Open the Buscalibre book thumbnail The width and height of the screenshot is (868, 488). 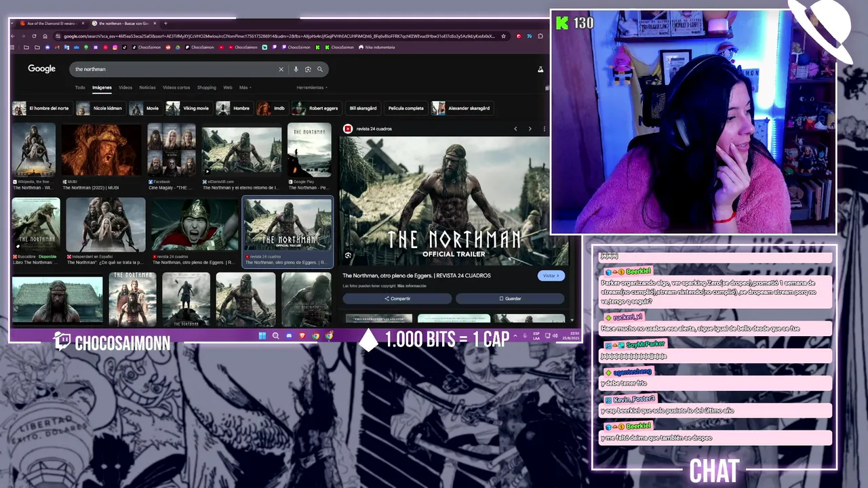point(36,225)
